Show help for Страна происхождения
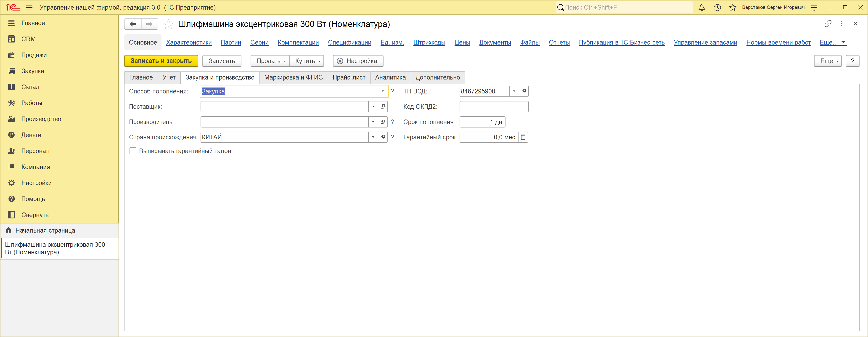 pyautogui.click(x=392, y=137)
